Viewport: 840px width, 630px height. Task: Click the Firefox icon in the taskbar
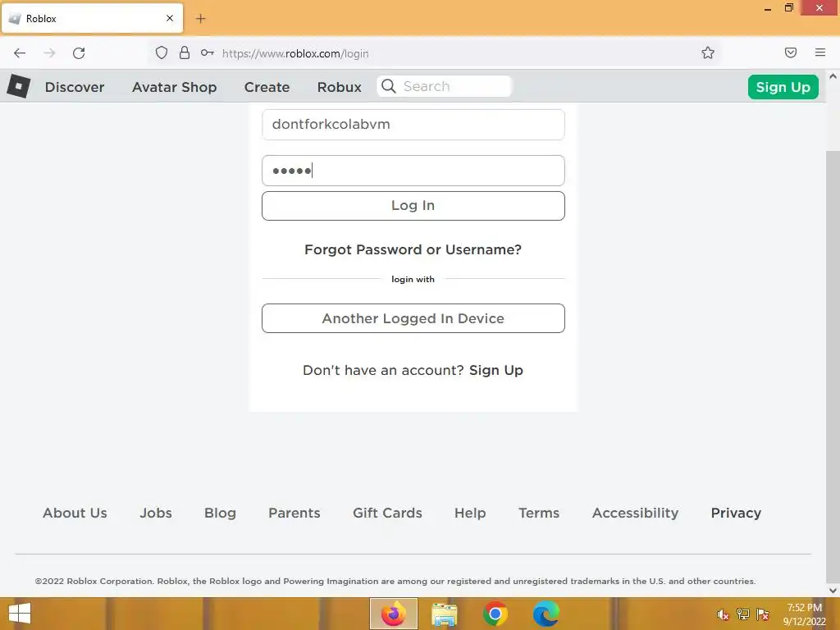click(393, 614)
